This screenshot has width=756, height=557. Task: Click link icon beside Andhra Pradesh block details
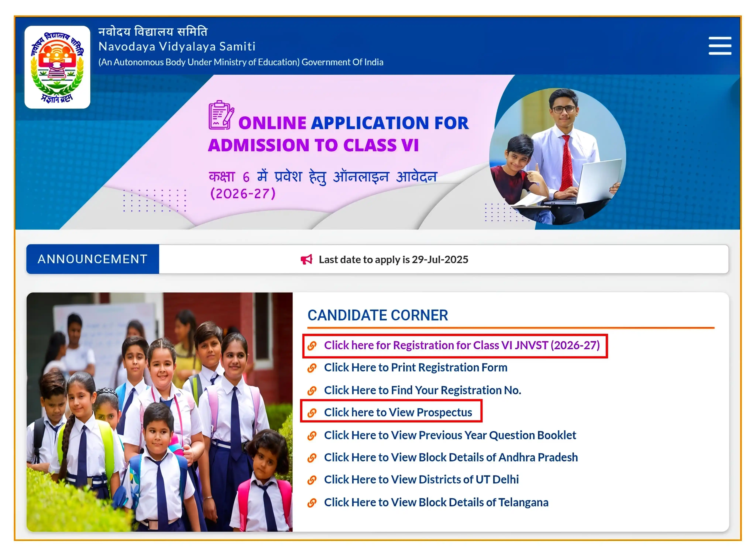click(312, 458)
